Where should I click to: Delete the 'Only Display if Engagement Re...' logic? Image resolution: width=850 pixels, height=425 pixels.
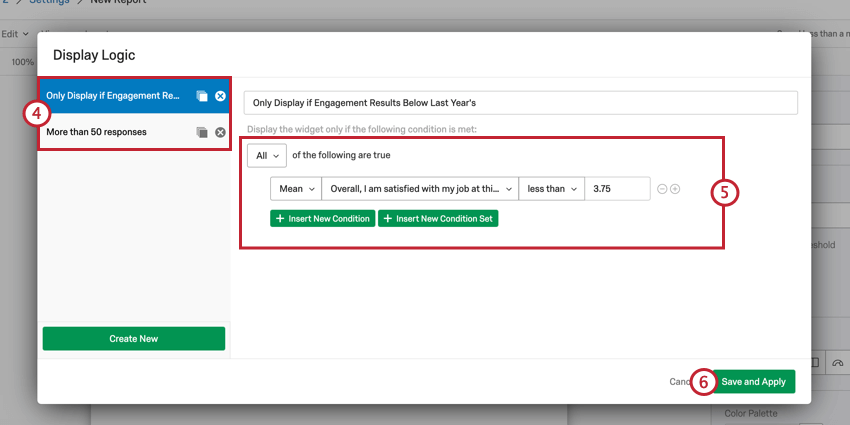[220, 96]
